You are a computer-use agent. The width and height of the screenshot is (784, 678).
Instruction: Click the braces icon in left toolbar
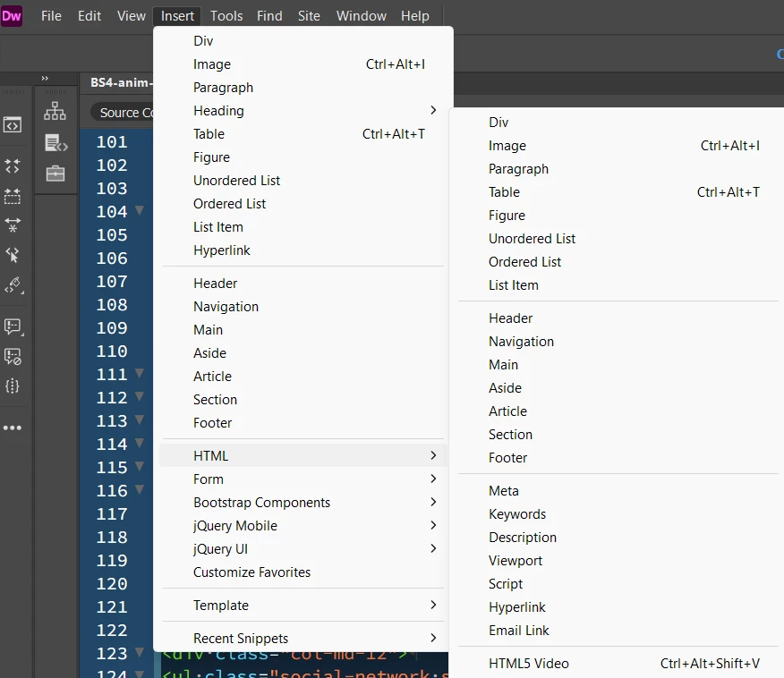point(12,386)
